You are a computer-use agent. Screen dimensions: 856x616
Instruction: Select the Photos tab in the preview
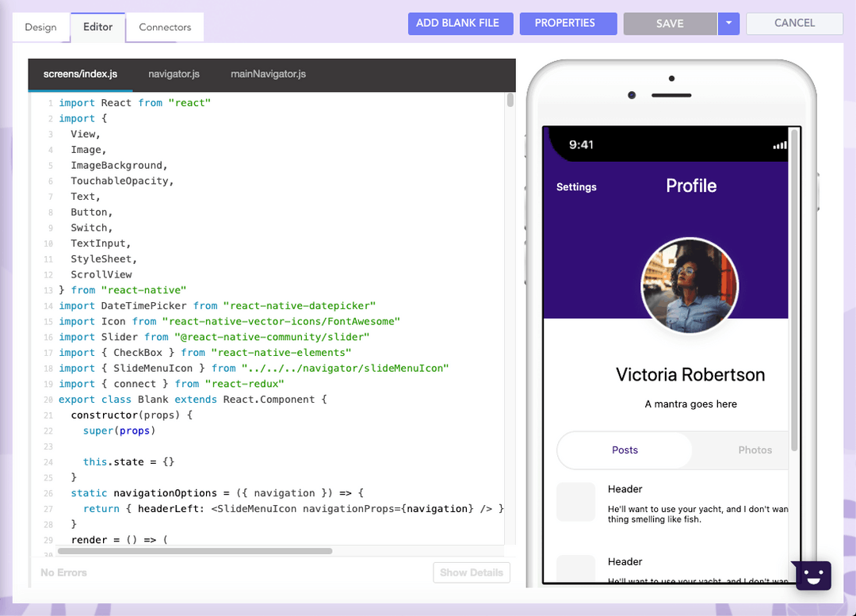coord(755,449)
